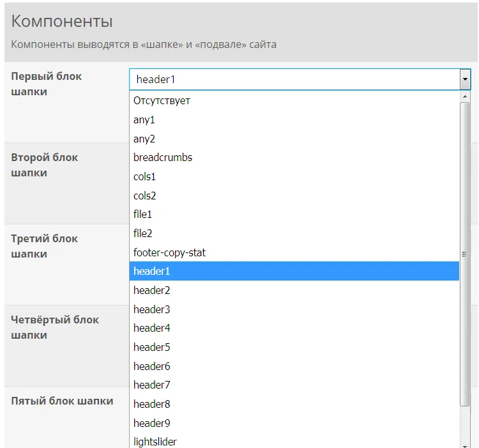Select header6 from the list

point(152,366)
